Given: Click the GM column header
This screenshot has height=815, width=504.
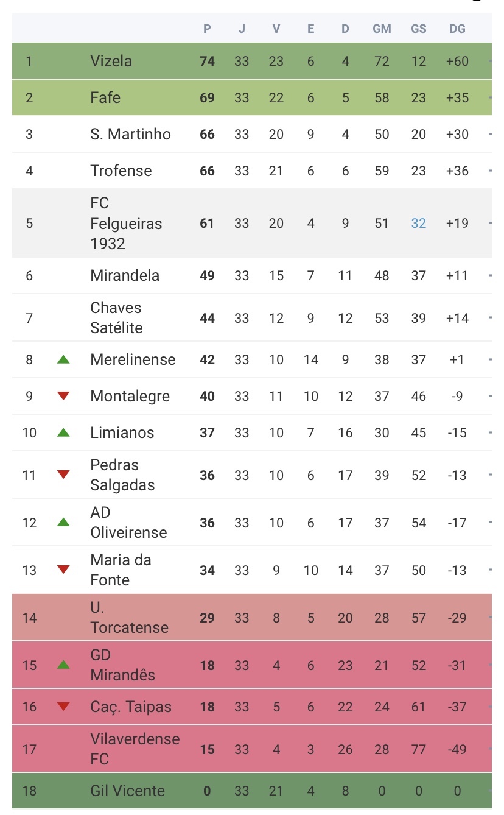Looking at the screenshot, I should pyautogui.click(x=382, y=29).
